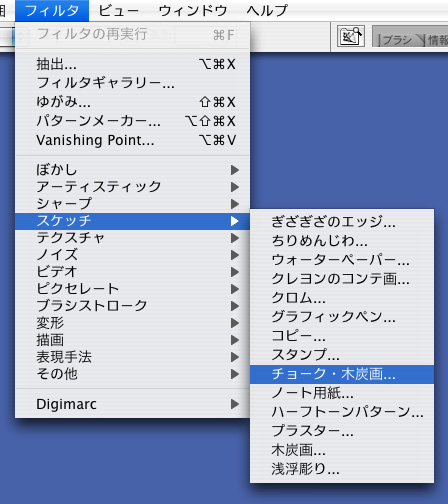Expand the ピクセレート submenu
The image size is (448, 504).
[x=132, y=289]
